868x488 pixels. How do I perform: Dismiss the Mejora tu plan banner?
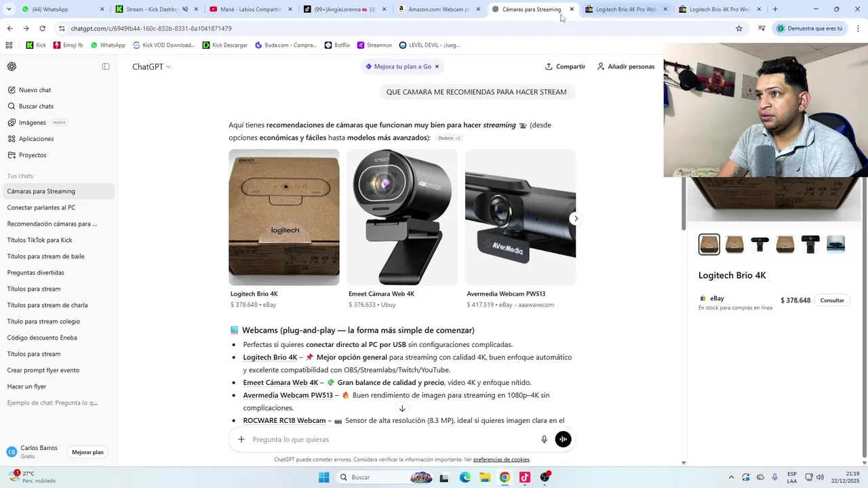pyautogui.click(x=437, y=66)
